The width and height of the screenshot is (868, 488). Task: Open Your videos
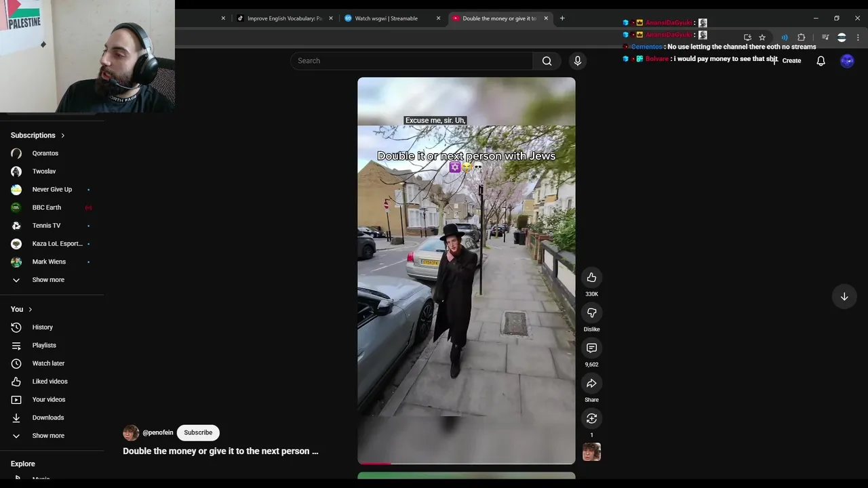pos(48,399)
